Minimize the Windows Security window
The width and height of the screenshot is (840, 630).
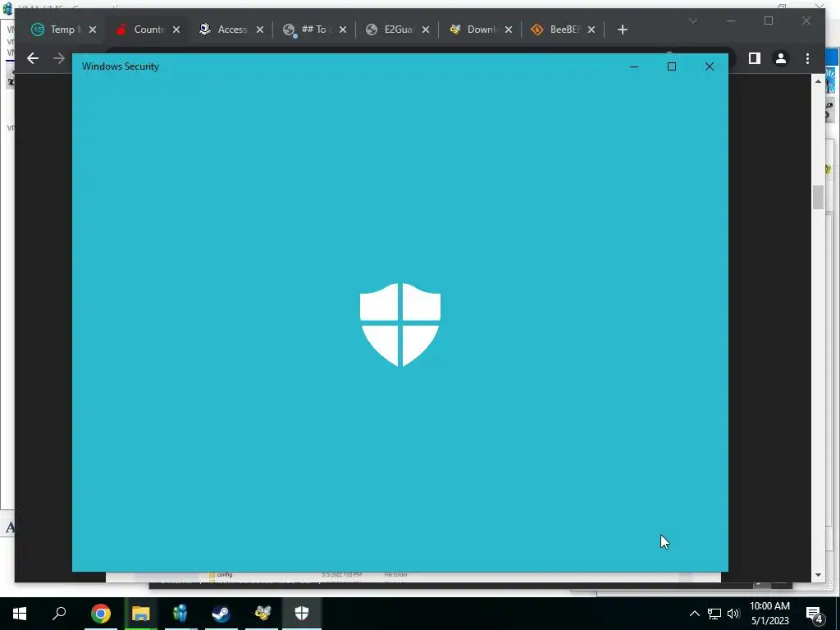pos(634,66)
